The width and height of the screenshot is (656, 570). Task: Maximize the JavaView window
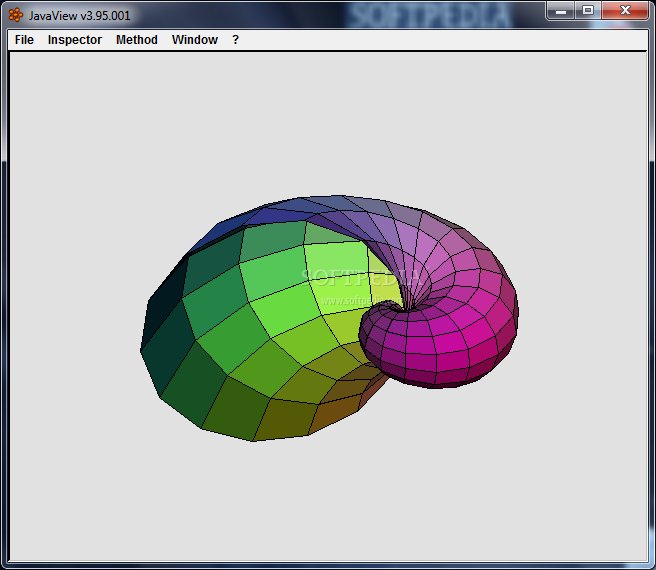click(588, 10)
